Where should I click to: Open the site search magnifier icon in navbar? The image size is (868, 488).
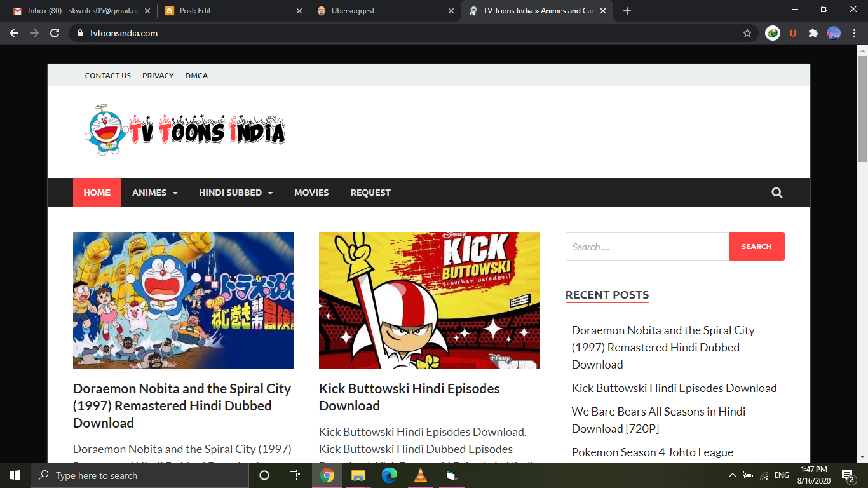[x=776, y=193]
